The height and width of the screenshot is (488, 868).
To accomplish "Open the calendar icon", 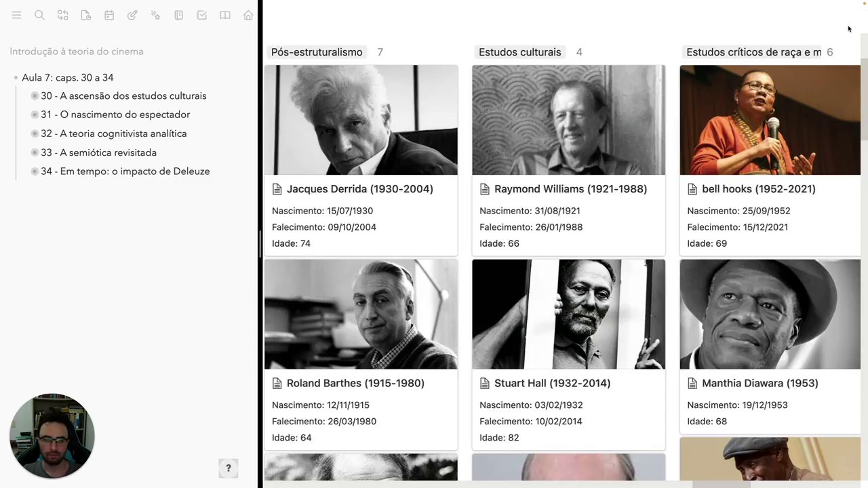I will (x=109, y=15).
